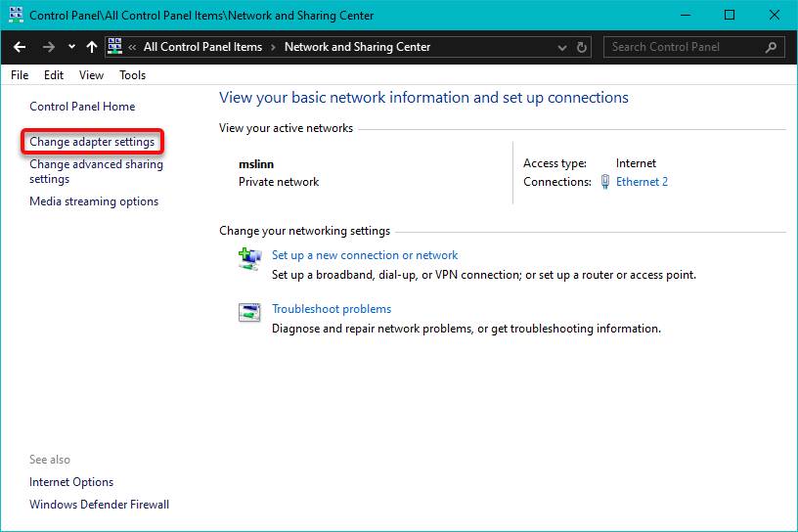Open the Tools menu
This screenshot has height=532, width=798.
(x=132, y=75)
